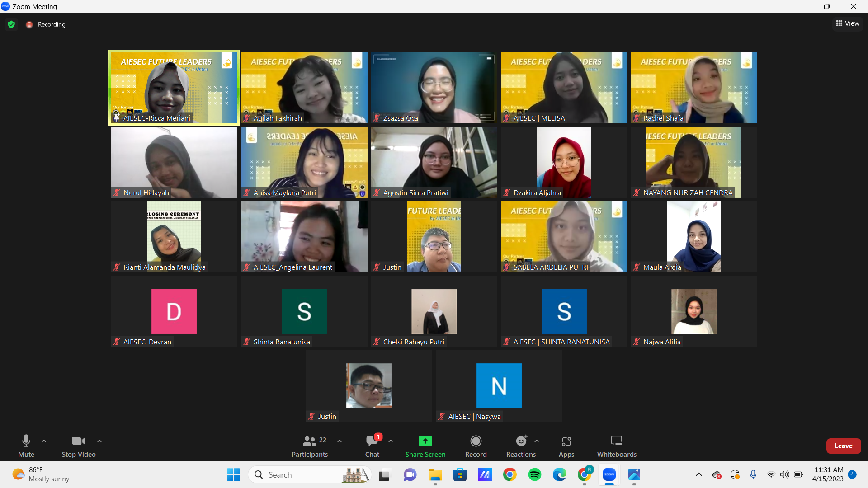Click the red Leave button
Screen dimensions: 868x488
pyautogui.click(x=843, y=446)
